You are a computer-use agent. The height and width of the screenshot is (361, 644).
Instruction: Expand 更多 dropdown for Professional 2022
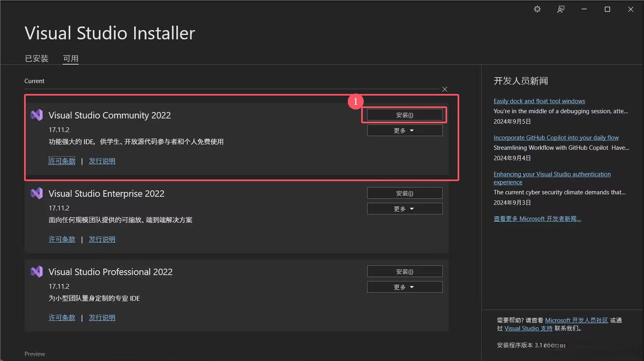pos(405,287)
